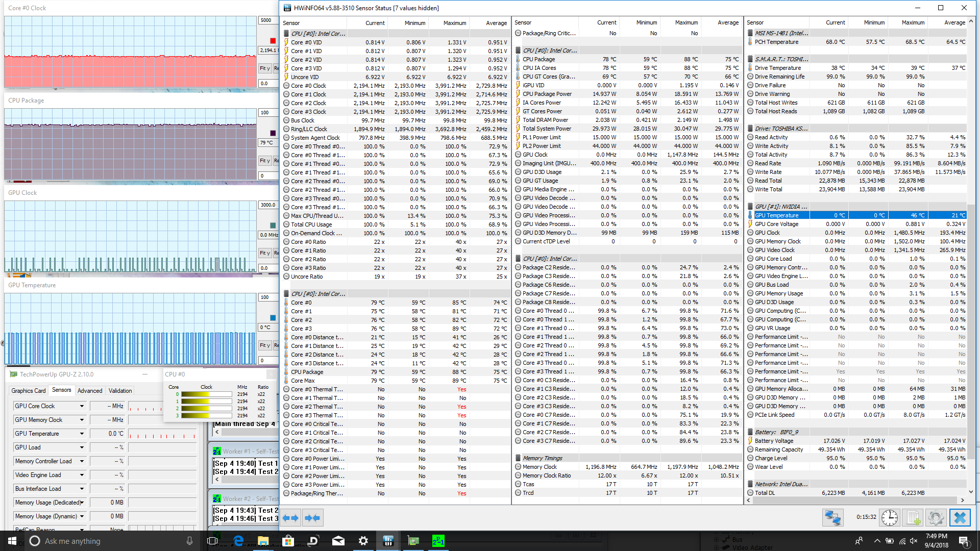Click the Cortana microphone icon

click(189, 541)
